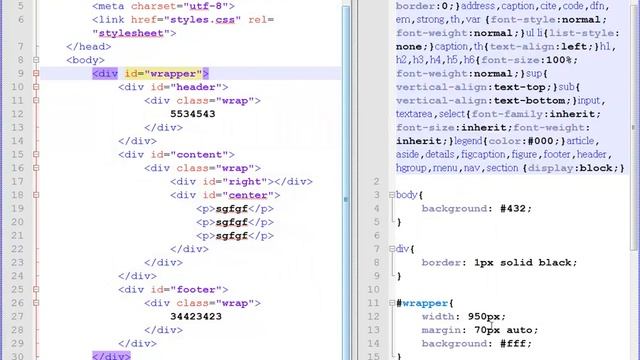Collapse the body CSS rule fold marker

tap(392, 195)
